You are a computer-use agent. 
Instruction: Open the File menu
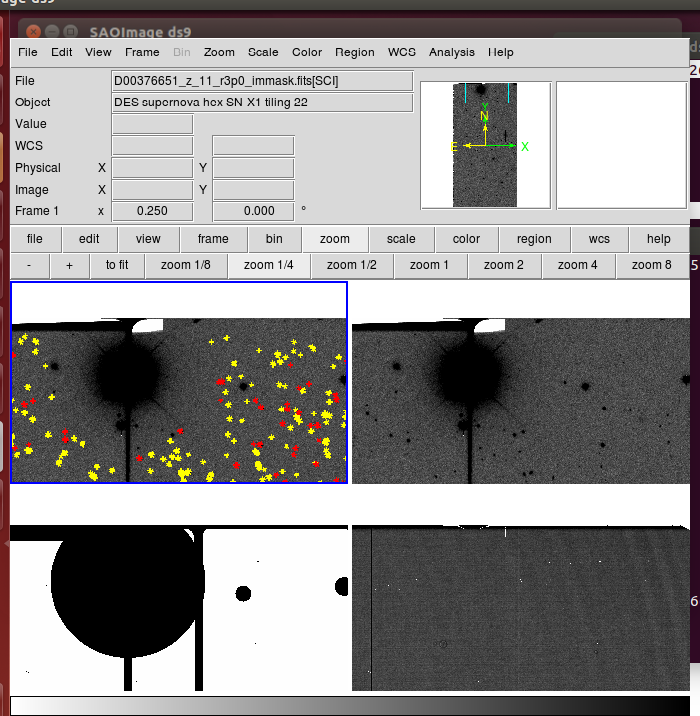[x=27, y=52]
